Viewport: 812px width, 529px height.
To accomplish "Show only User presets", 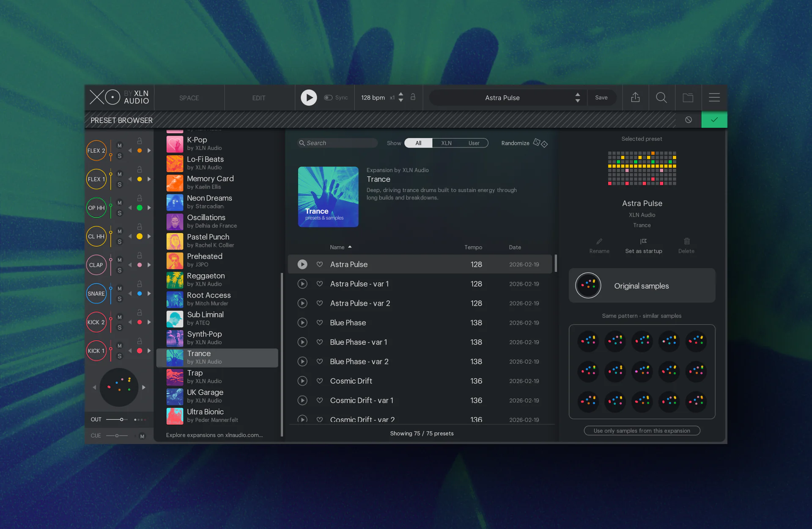I will tap(474, 143).
